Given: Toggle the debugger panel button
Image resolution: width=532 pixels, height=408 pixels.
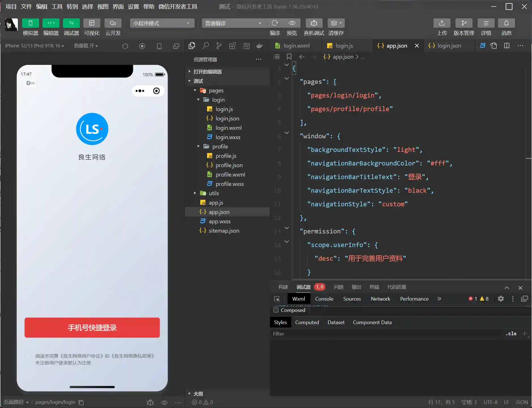Looking at the screenshot, I should 71,23.
